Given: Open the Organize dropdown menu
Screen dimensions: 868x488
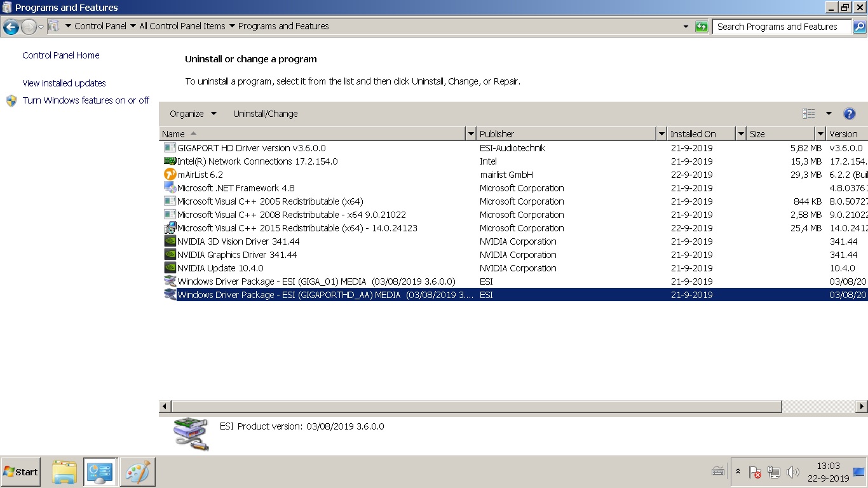Looking at the screenshot, I should pyautogui.click(x=193, y=114).
